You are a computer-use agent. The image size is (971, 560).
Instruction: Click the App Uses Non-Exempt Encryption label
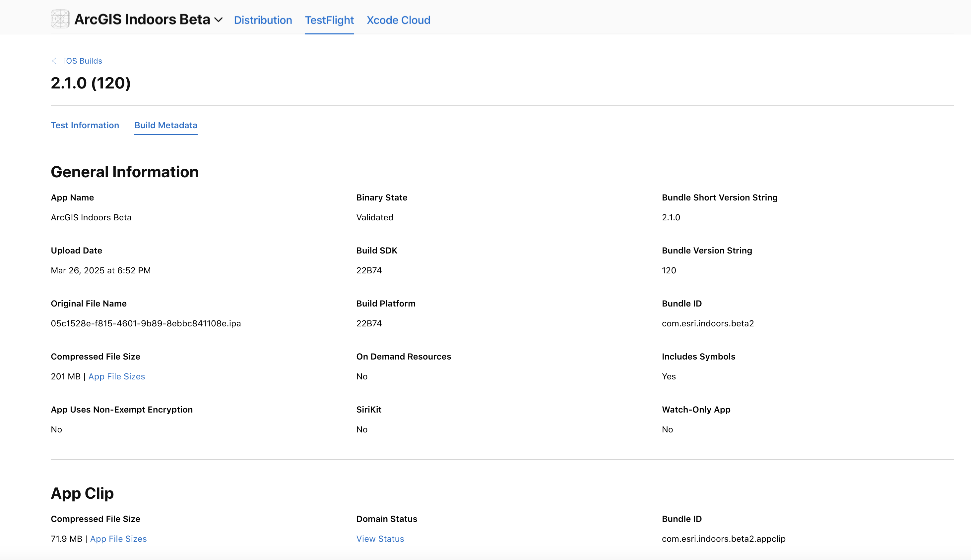click(122, 410)
